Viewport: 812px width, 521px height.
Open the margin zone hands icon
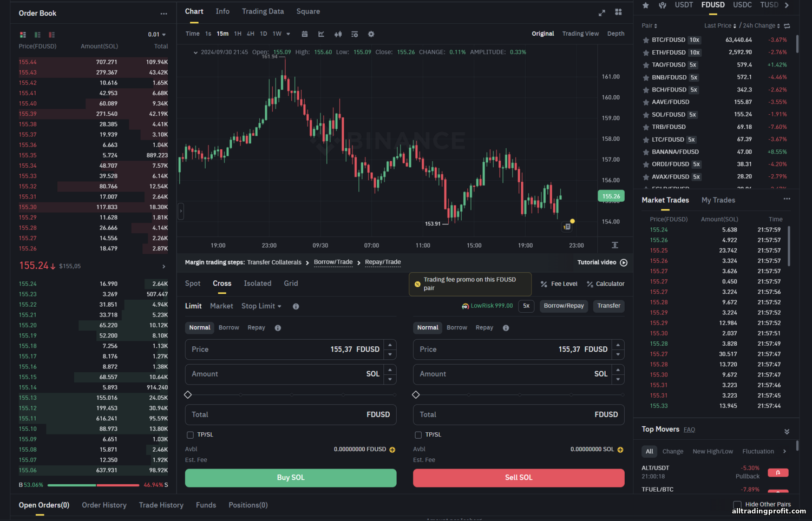662,5
